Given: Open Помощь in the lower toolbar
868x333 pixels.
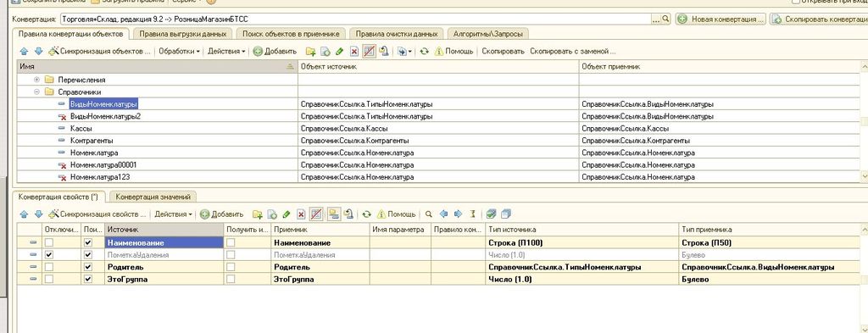Looking at the screenshot, I should click(397, 214).
